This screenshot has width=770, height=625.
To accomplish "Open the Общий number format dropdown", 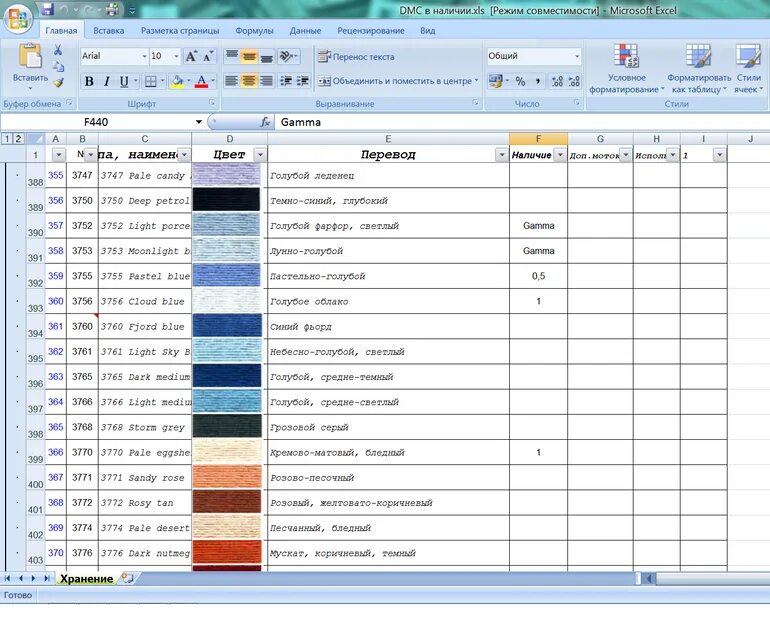I will tap(577, 56).
